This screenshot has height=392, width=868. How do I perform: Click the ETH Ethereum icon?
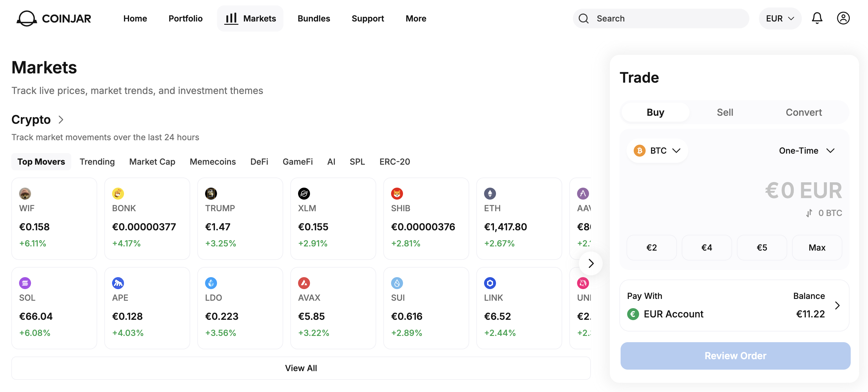click(x=490, y=193)
